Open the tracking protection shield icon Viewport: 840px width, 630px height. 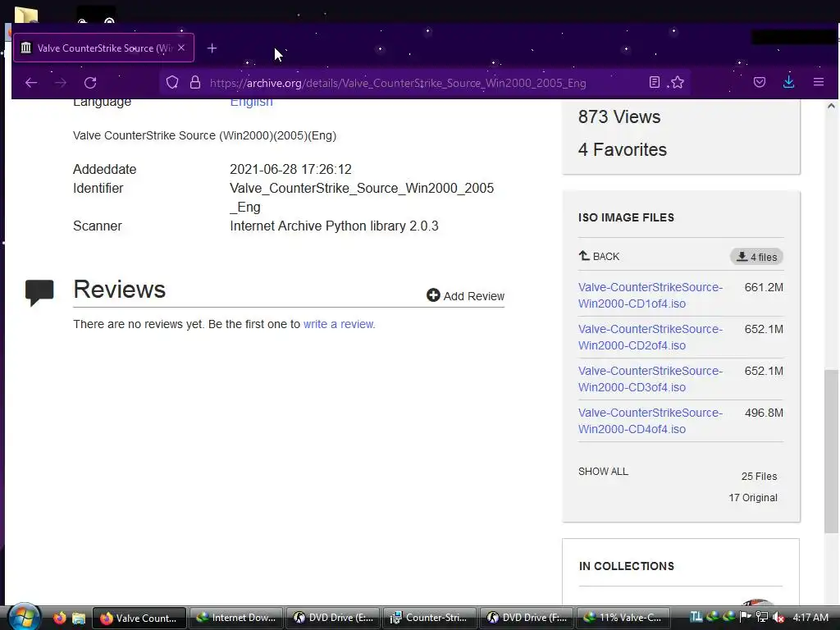click(172, 83)
